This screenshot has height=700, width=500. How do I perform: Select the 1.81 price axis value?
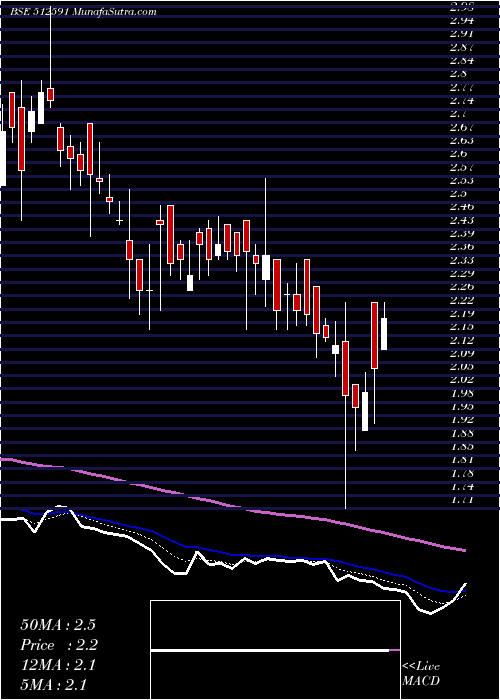461,460
